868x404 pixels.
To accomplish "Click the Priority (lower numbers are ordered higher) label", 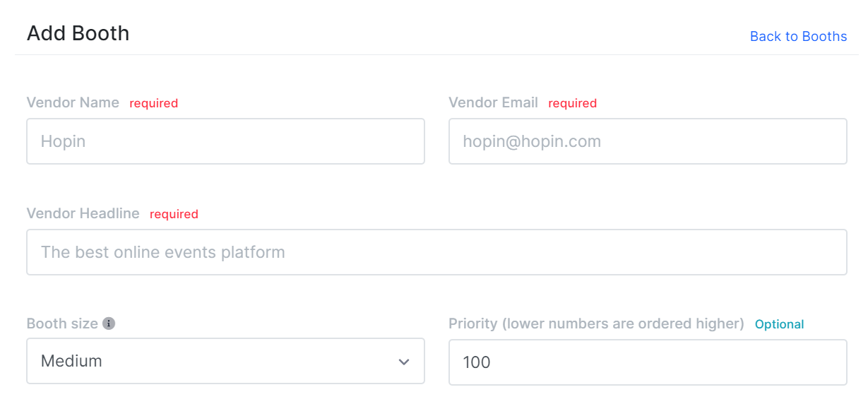I will tap(597, 323).
